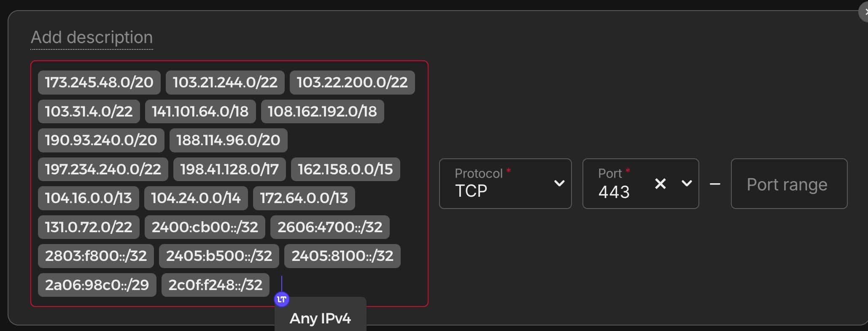Select the 173.245.48.0/20 address chip
The height and width of the screenshot is (331, 868).
click(x=99, y=82)
